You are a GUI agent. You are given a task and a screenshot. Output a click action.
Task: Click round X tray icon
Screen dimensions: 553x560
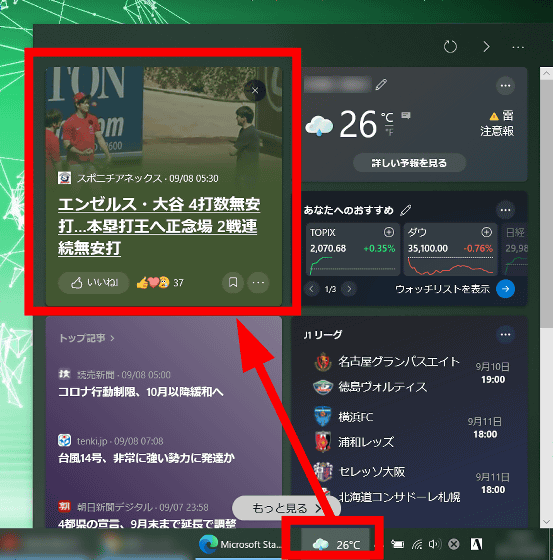coord(454,544)
